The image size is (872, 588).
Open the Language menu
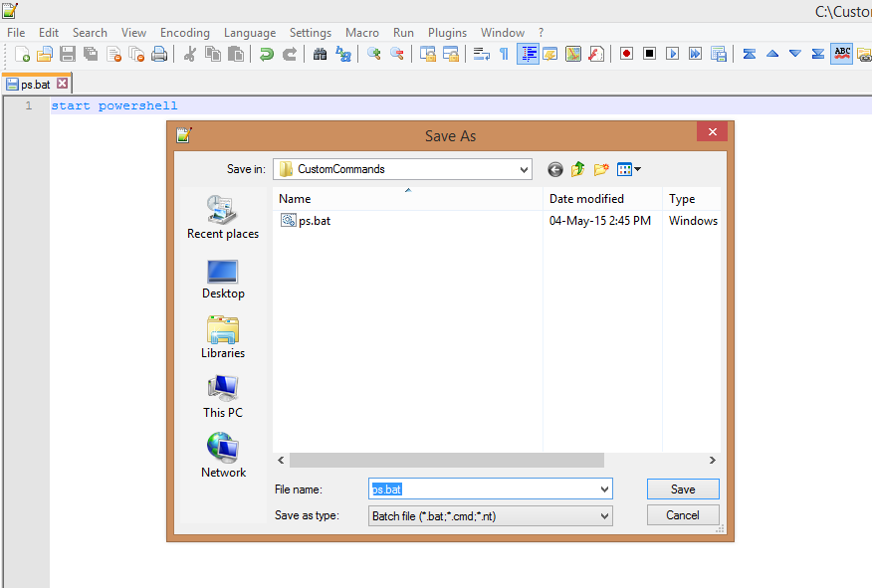pyautogui.click(x=250, y=33)
